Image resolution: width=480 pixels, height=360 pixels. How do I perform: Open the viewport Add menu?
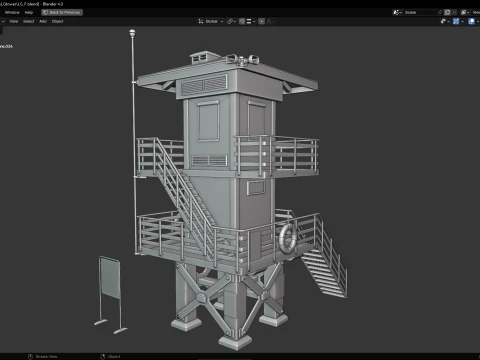coord(43,21)
